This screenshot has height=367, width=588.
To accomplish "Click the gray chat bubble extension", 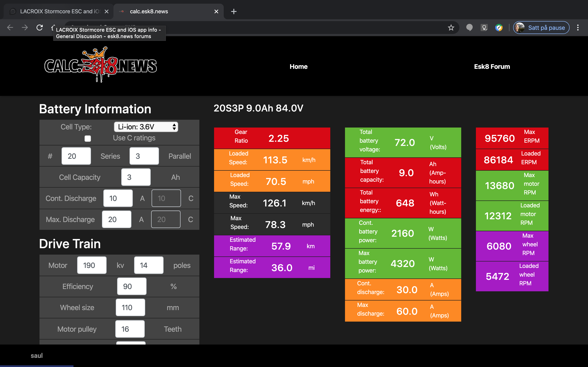I will pos(469,28).
